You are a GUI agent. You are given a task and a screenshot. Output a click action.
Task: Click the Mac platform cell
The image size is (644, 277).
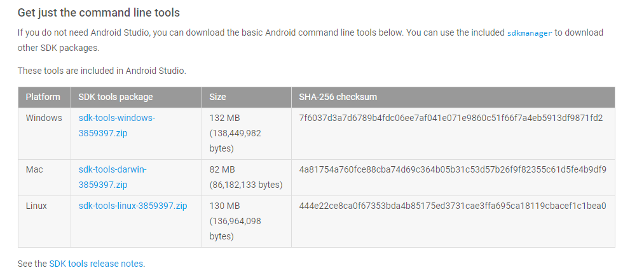pos(34,169)
